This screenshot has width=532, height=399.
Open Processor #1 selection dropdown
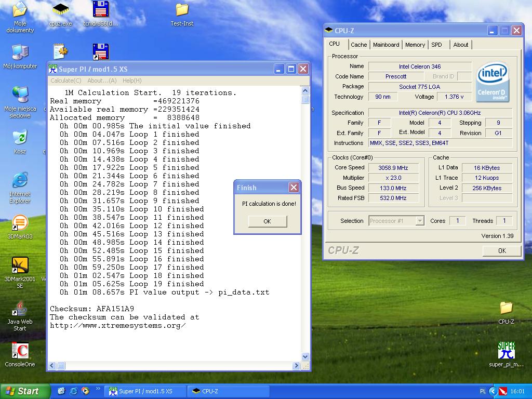(x=420, y=221)
